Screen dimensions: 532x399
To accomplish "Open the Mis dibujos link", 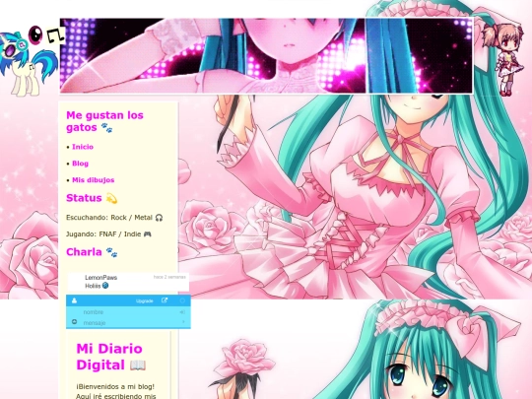I will coord(93,180).
